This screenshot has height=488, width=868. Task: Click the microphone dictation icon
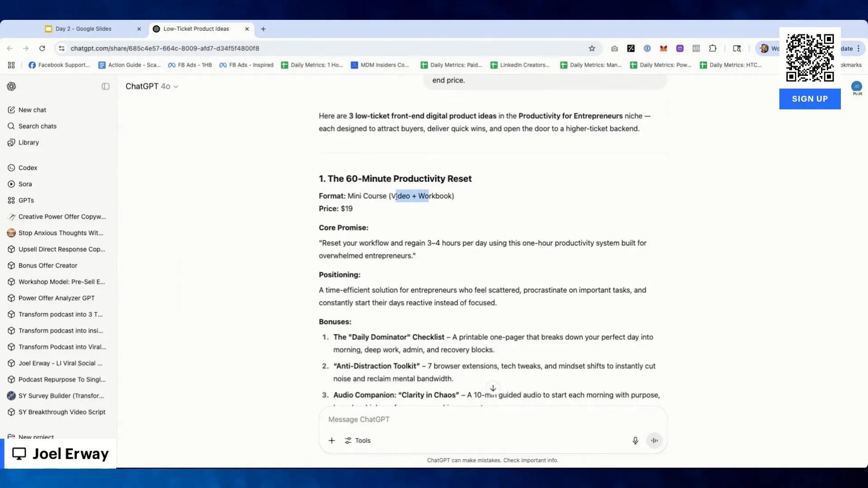point(635,441)
